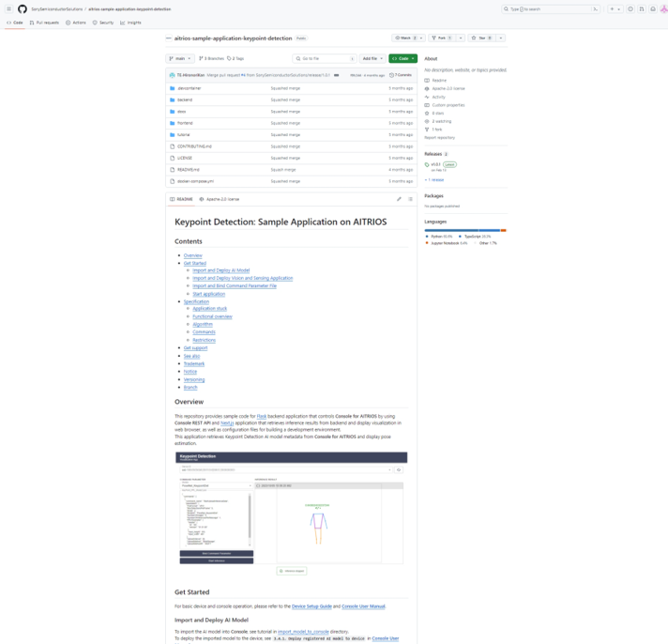View 3 Branches link
Screen dimensions: 668x644
211,58
